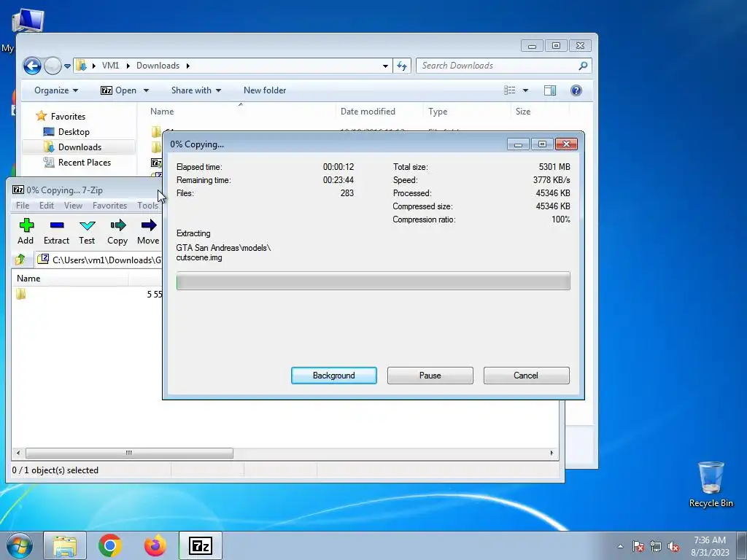Select Favorites in Explorer navigation pane
The width and height of the screenshot is (747, 560).
point(68,116)
